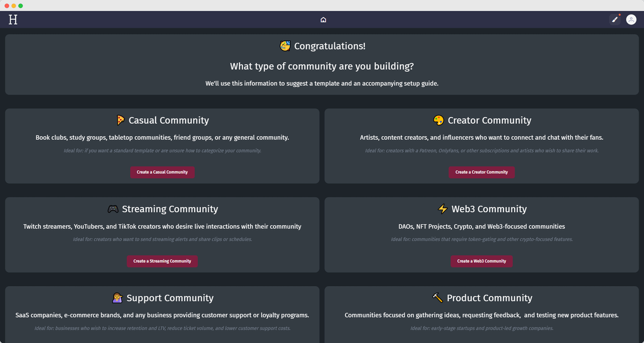The image size is (644, 343).
Task: Click the party face emoji beside Congratulations
Action: click(x=286, y=46)
